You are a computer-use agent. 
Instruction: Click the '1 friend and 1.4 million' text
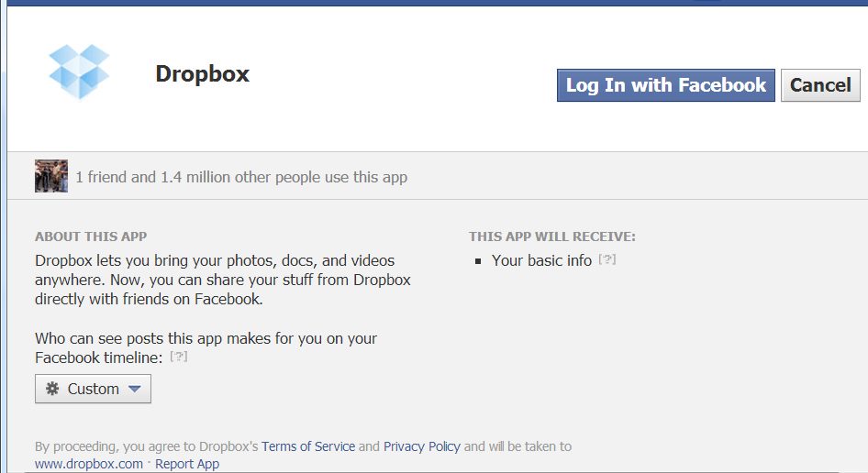[x=241, y=177]
